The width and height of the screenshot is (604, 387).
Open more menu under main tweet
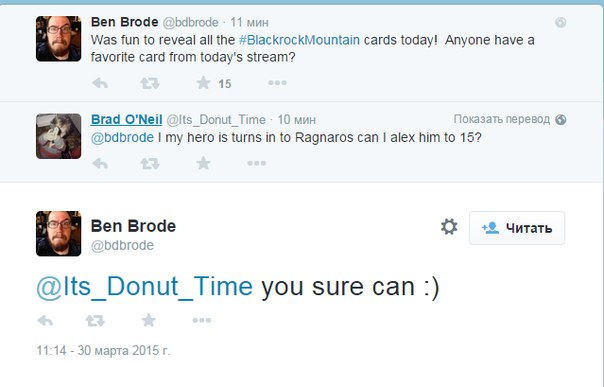point(202,320)
